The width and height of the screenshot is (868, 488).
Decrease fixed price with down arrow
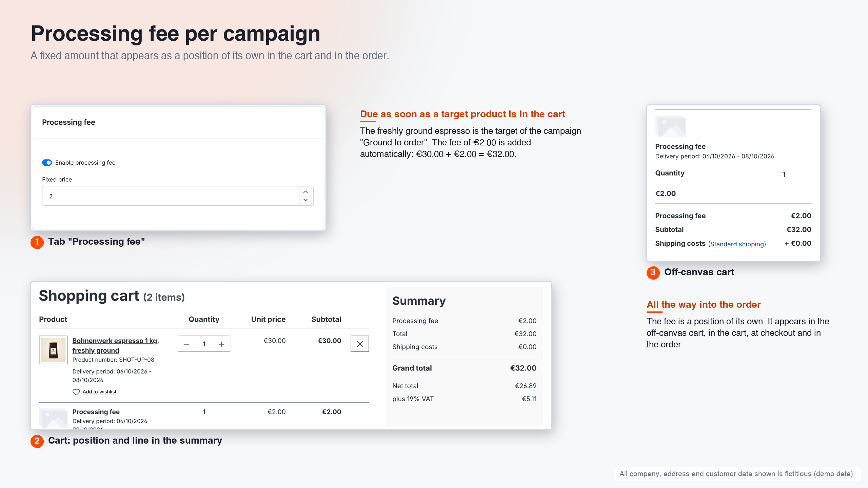coord(305,200)
